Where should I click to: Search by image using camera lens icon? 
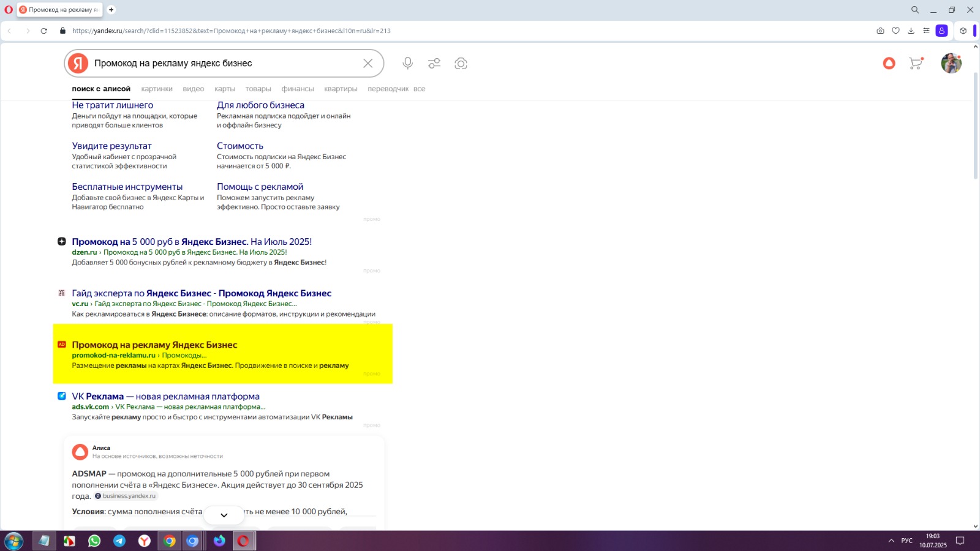click(x=461, y=63)
